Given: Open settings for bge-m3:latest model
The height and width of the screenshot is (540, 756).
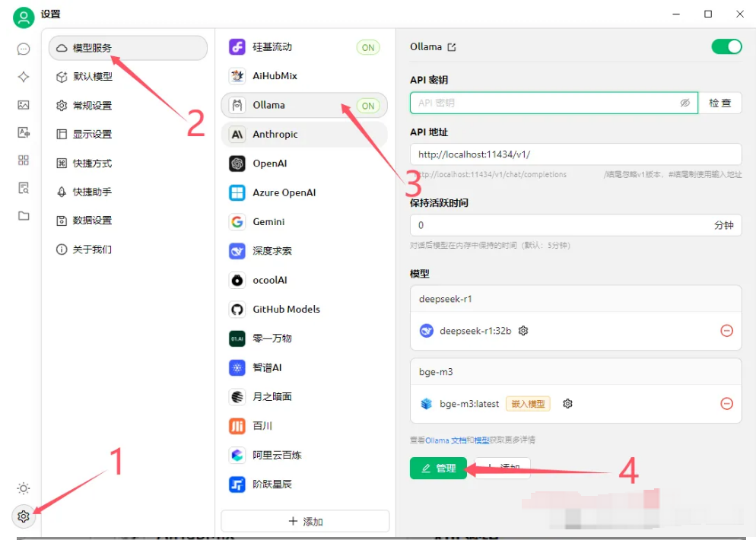Looking at the screenshot, I should coord(567,404).
